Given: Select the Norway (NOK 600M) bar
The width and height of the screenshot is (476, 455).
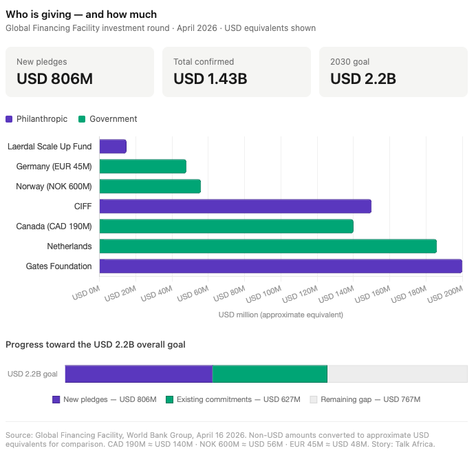Looking at the screenshot, I should click(x=150, y=187).
